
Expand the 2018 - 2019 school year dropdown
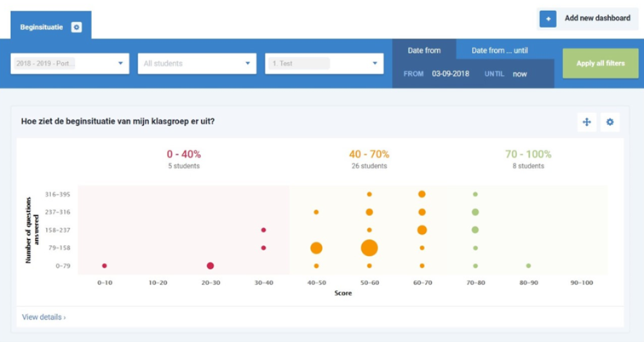point(70,63)
